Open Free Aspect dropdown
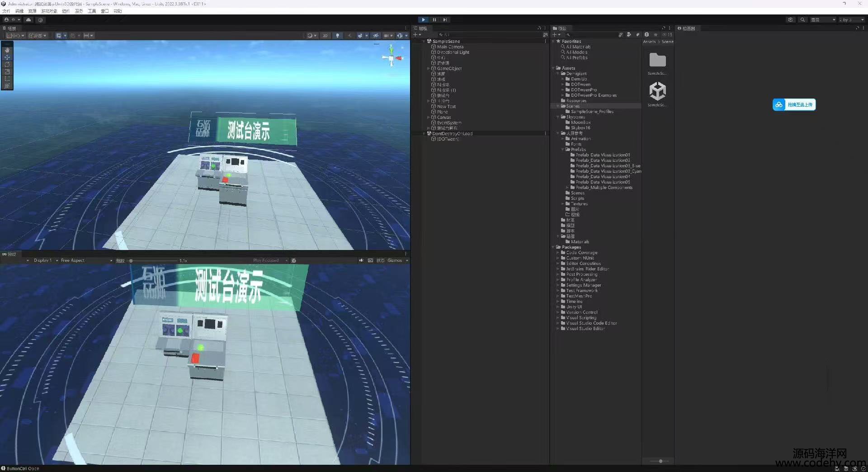 [x=86, y=260]
